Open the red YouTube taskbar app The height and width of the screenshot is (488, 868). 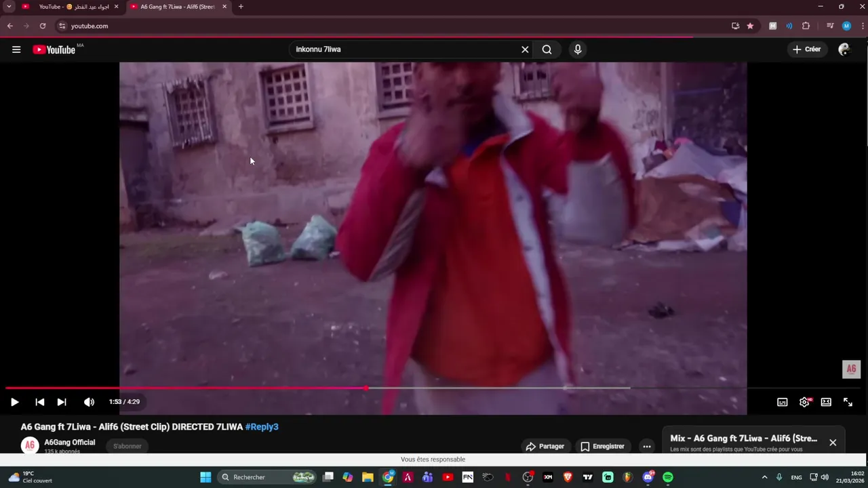point(448,477)
